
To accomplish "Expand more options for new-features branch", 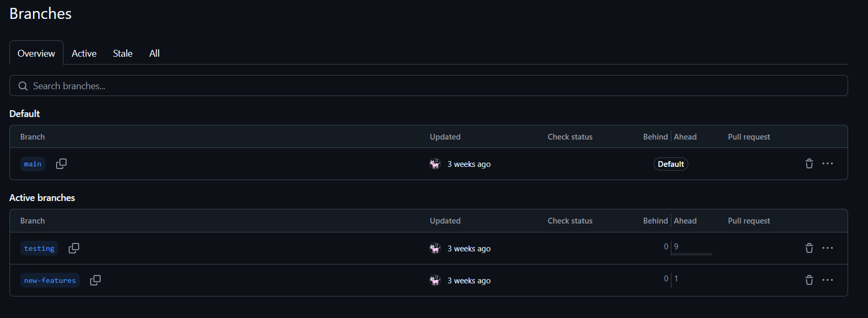I will coord(828,280).
